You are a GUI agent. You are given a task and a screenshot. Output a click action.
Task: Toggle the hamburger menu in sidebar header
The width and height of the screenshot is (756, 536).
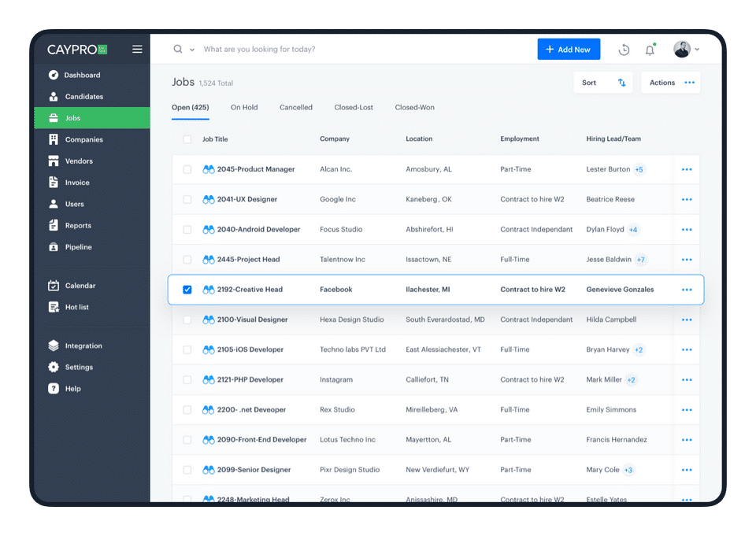(x=137, y=49)
